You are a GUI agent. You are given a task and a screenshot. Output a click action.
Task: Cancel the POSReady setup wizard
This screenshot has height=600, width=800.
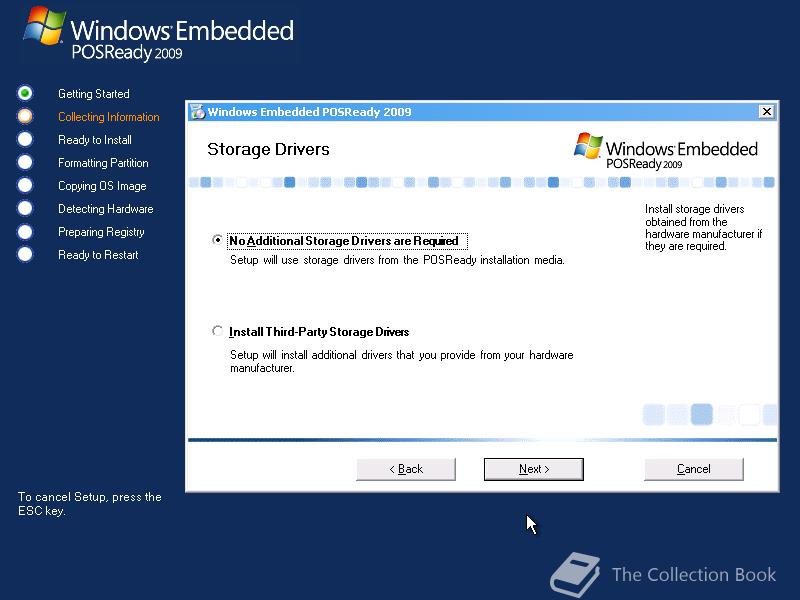pos(693,469)
